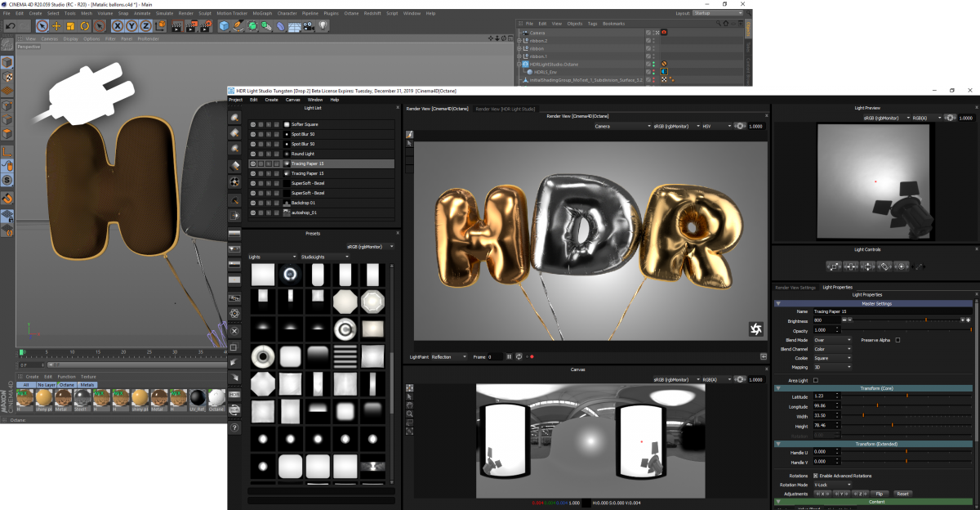Select the LightPaint brush tool in Render View
This screenshot has height=510, width=980.
click(x=410, y=134)
